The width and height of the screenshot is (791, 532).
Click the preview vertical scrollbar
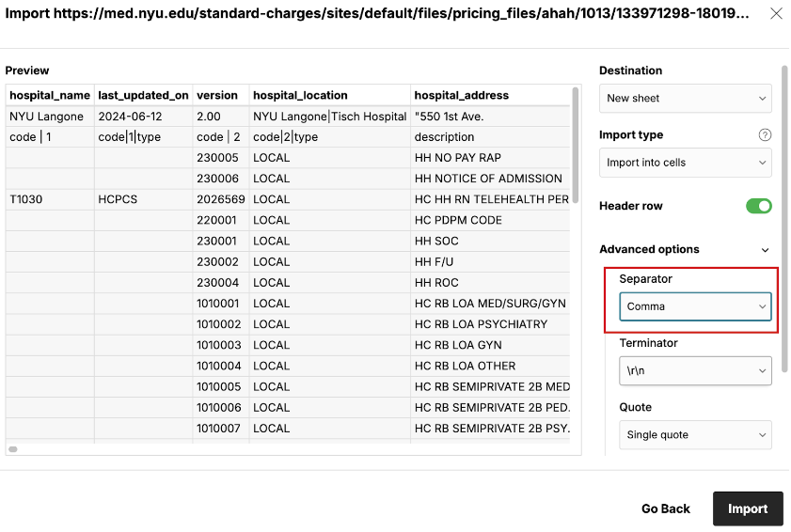576,136
